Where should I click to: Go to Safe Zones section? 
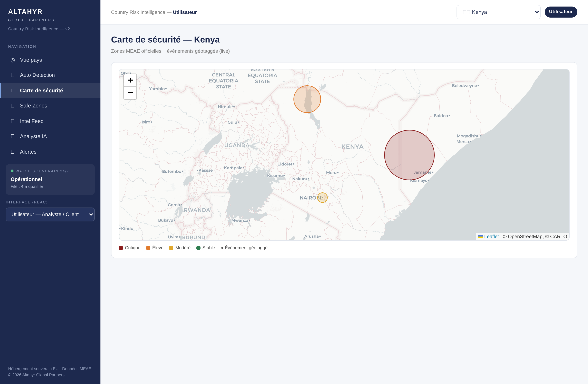50,106
